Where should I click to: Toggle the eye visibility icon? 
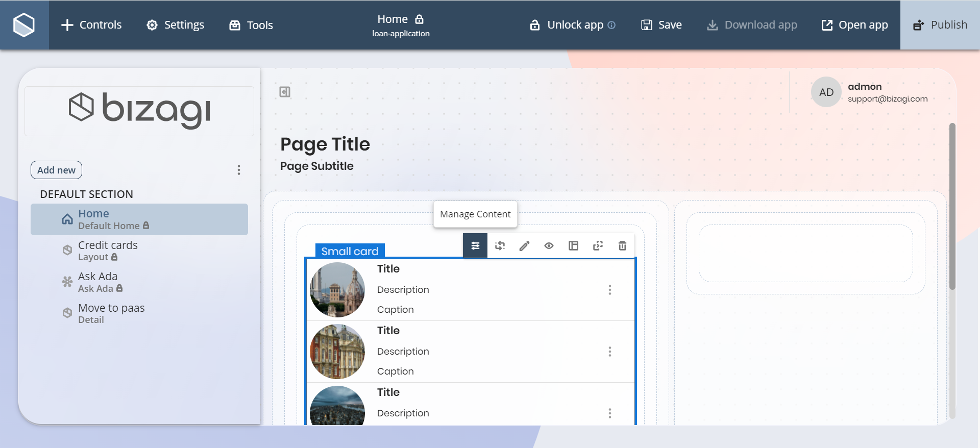point(549,246)
